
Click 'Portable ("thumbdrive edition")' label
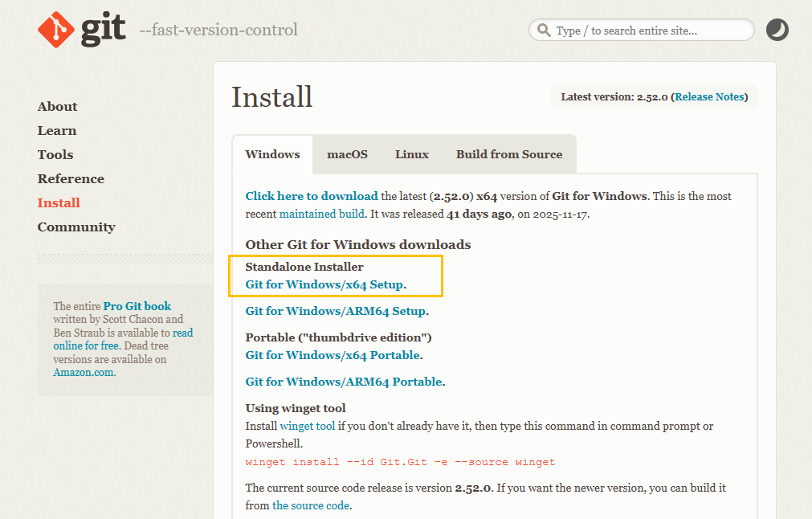[339, 337]
